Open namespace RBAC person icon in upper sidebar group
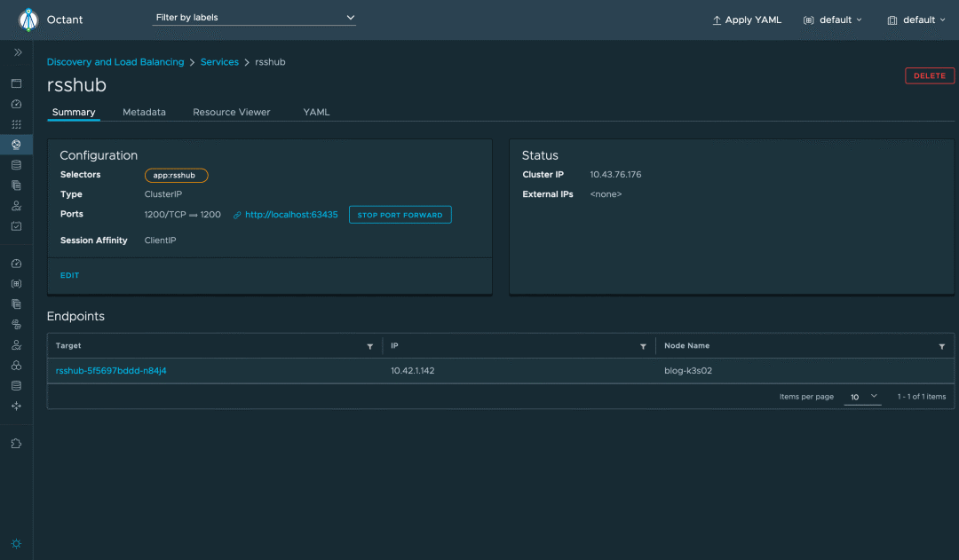Viewport: 959px width, 560px height. pos(17,206)
